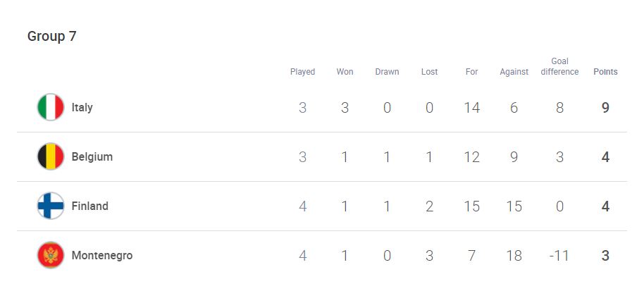Click the Won column header
Image resolution: width=644 pixels, height=303 pixels.
pyautogui.click(x=345, y=72)
